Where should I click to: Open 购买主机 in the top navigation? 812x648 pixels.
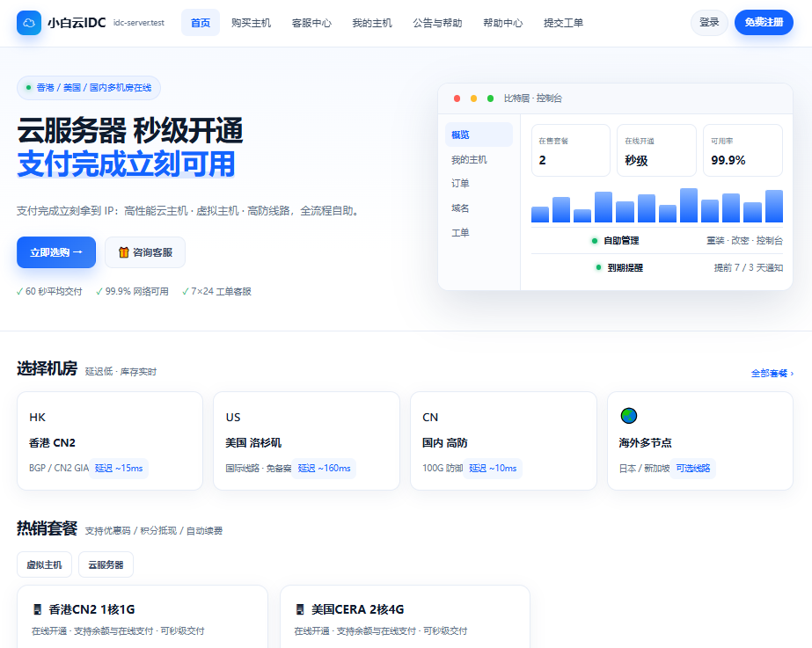click(x=251, y=23)
